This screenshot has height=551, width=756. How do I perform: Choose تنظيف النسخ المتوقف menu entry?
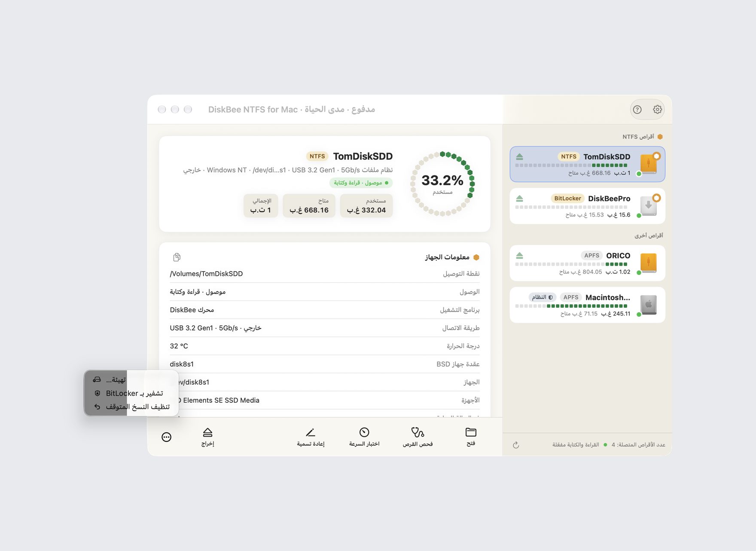pyautogui.click(x=131, y=407)
